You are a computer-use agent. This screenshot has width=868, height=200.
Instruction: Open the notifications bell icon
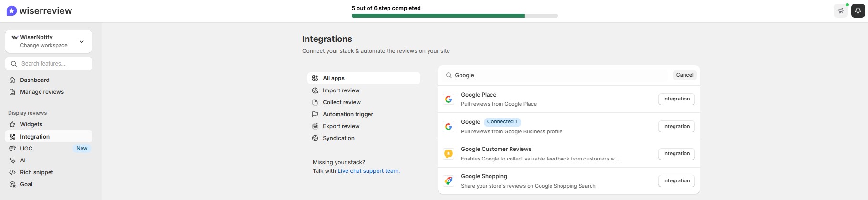(858, 10)
